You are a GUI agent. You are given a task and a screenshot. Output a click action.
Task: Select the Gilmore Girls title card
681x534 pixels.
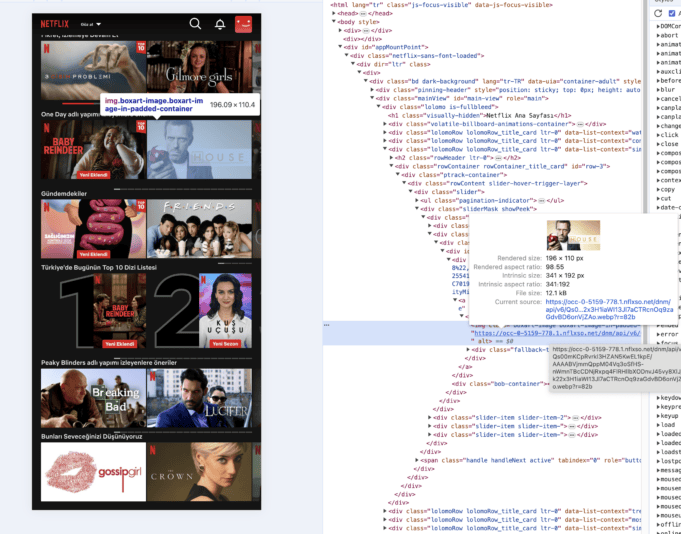point(200,72)
